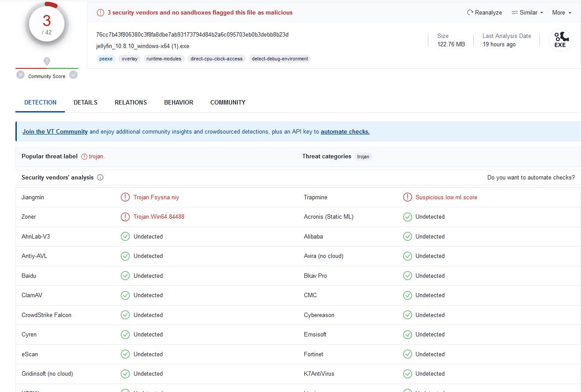Follow the automate checks link in banner
The image size is (581, 392).
pos(345,131)
